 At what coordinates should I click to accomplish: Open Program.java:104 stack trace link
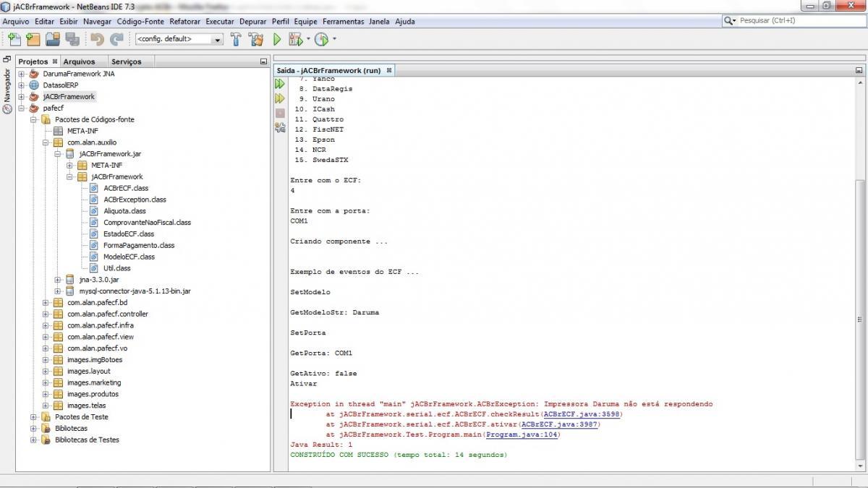[x=522, y=435]
